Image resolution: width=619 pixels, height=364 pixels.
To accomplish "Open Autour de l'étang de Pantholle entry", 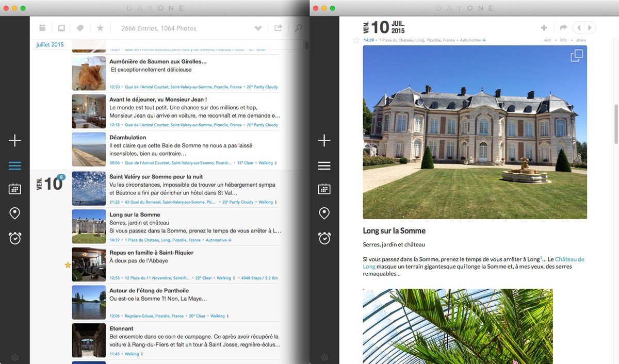I will (176, 303).
